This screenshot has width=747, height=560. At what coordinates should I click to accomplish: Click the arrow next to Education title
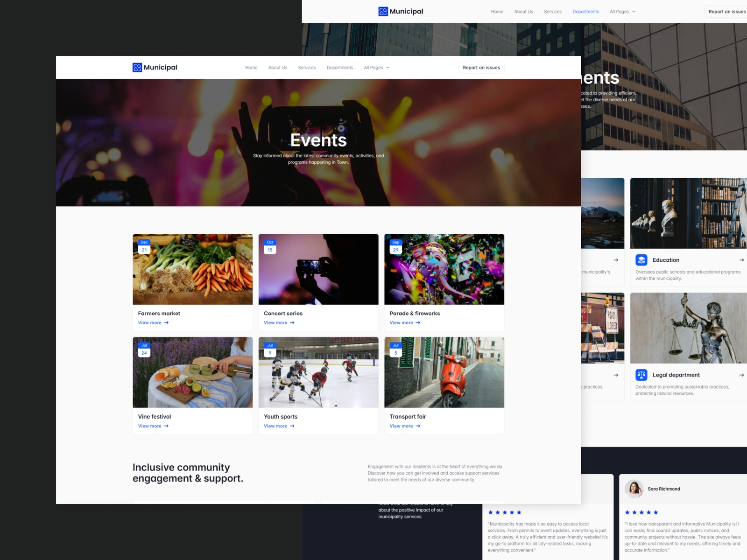741,260
